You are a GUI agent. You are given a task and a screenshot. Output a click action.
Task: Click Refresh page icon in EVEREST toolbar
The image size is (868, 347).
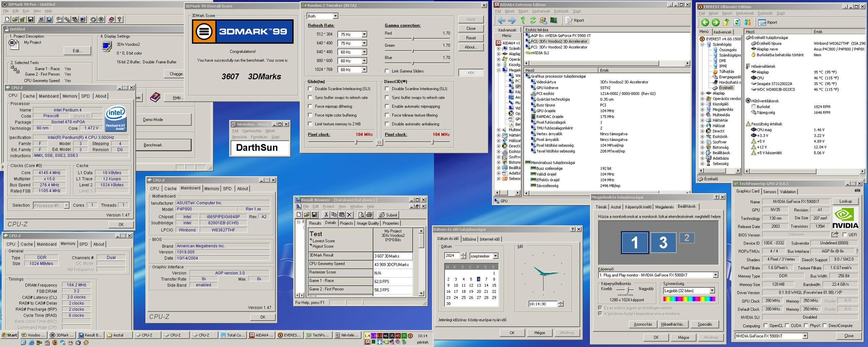point(737,23)
